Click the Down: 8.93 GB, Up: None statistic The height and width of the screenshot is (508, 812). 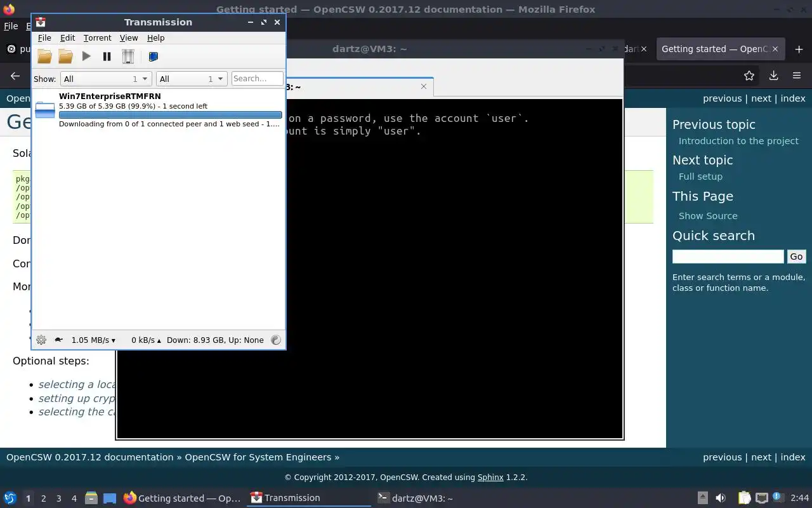point(215,340)
